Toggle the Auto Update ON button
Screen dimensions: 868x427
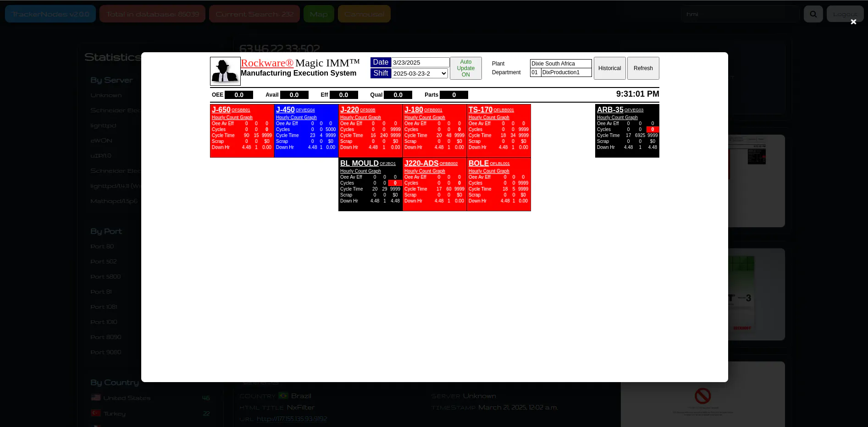[466, 68]
